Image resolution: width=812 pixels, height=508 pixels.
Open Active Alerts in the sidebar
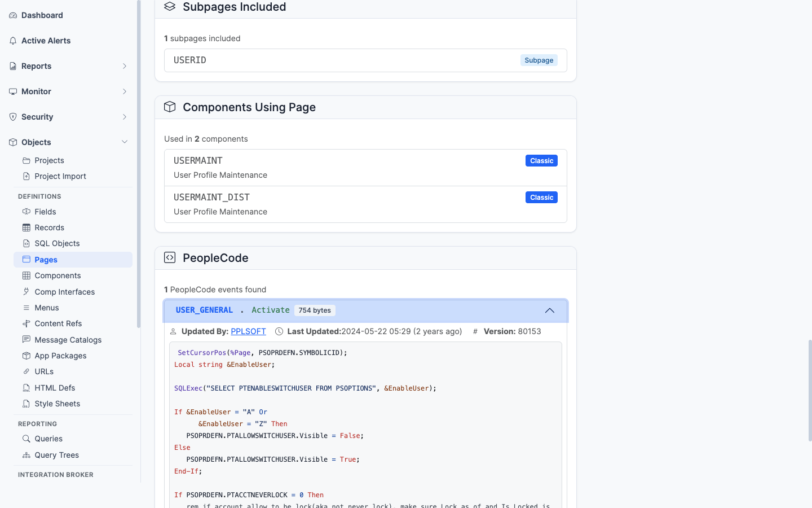pyautogui.click(x=46, y=41)
